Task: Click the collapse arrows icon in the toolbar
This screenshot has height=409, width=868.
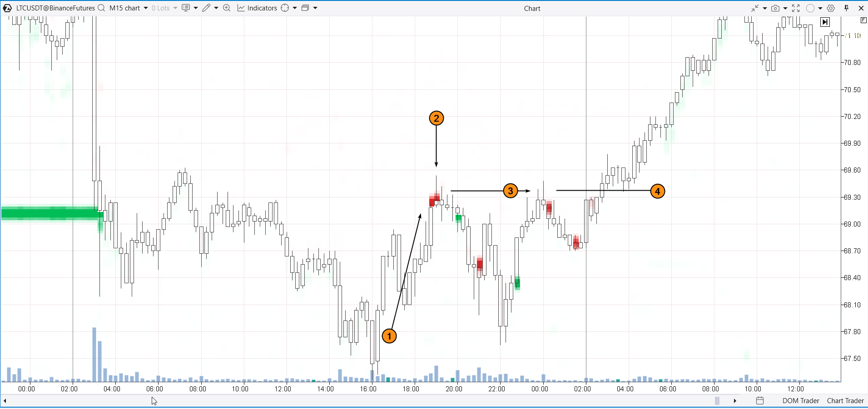Action: pyautogui.click(x=755, y=8)
